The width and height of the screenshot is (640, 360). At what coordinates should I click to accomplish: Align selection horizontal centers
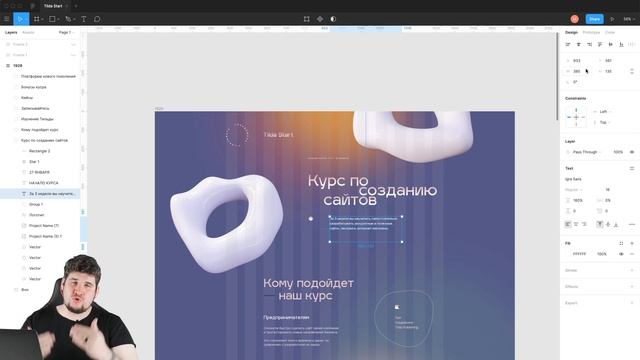(578, 44)
